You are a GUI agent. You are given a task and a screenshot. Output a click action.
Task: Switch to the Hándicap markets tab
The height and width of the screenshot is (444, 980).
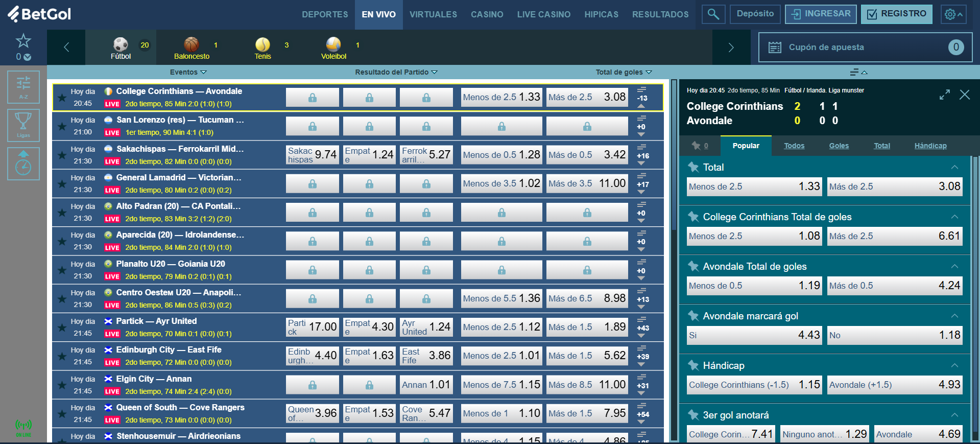coord(930,146)
